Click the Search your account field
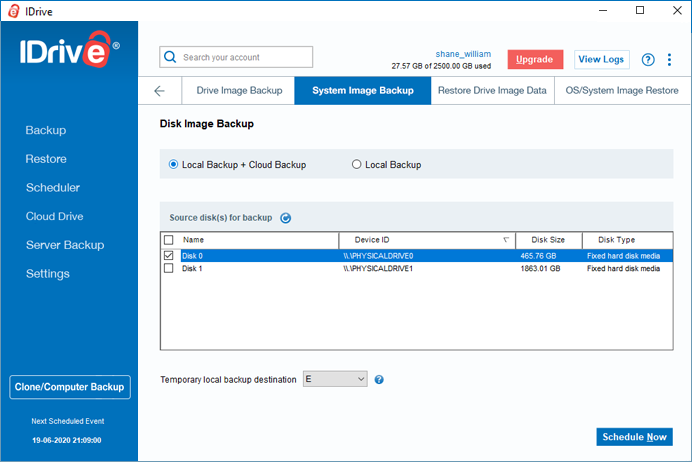Screen dimensions: 692x462 [x=236, y=57]
